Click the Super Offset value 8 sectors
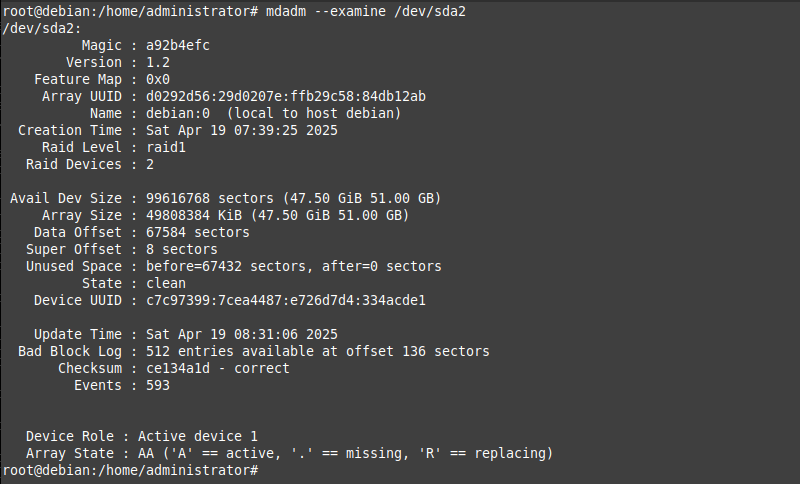Viewport: 800px width, 484px height. tap(182, 249)
